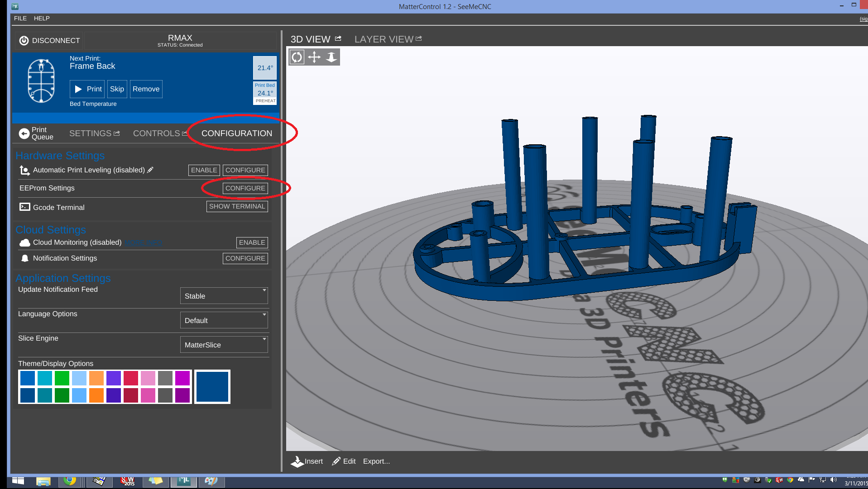Open the Slice Engine dropdown
868x489 pixels.
[x=224, y=345]
